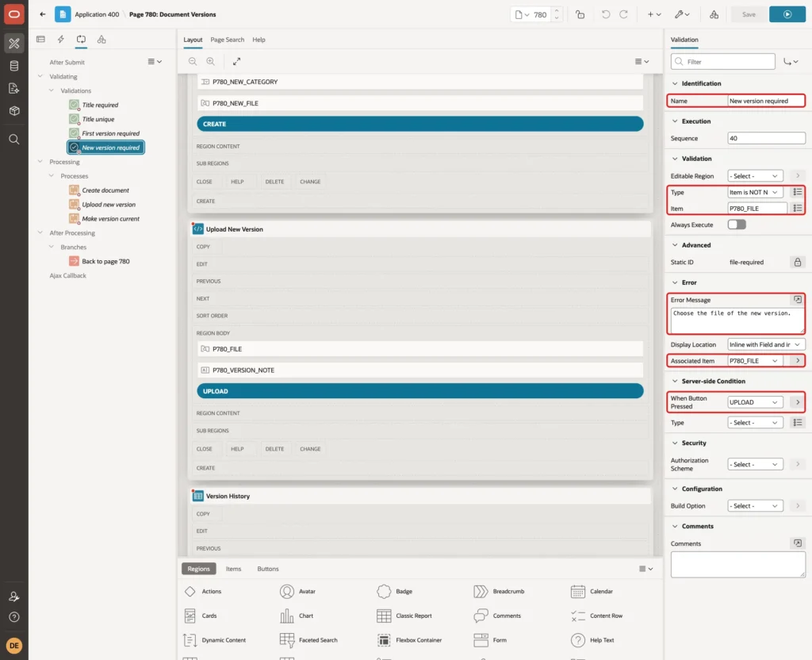Select the Title required validation
The image size is (812, 660).
point(100,105)
